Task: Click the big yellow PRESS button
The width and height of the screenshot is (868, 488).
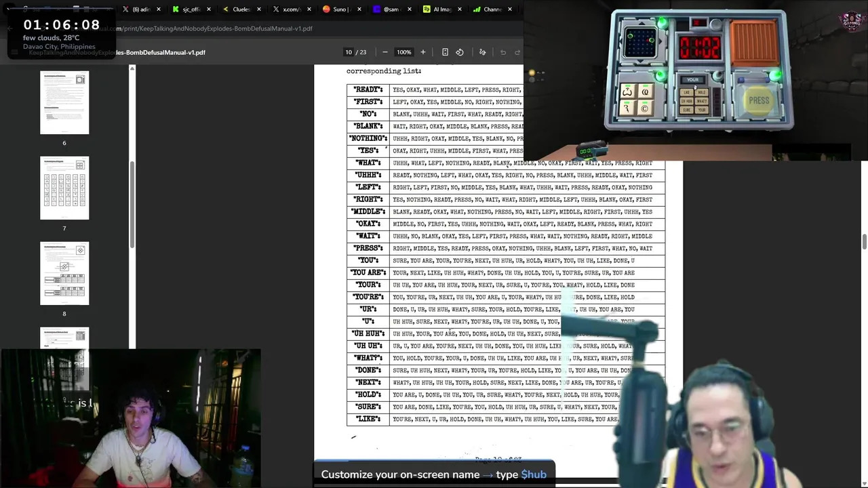Action: [x=758, y=101]
